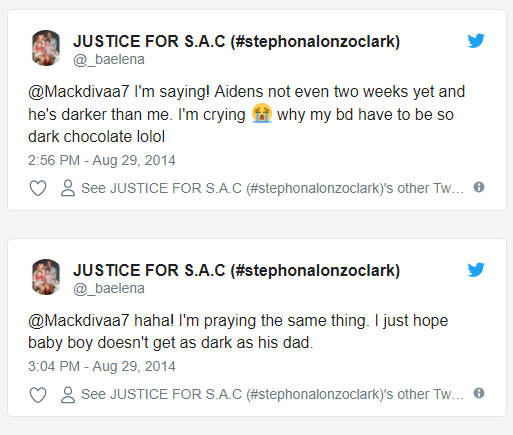Image resolution: width=513 pixels, height=435 pixels.
Task: Click person icon in second tweet footer
Action: [68, 394]
